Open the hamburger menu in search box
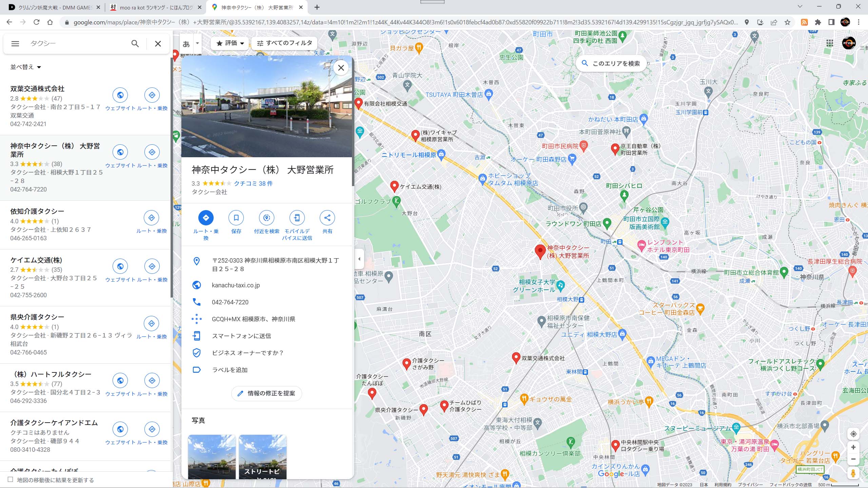 15,44
